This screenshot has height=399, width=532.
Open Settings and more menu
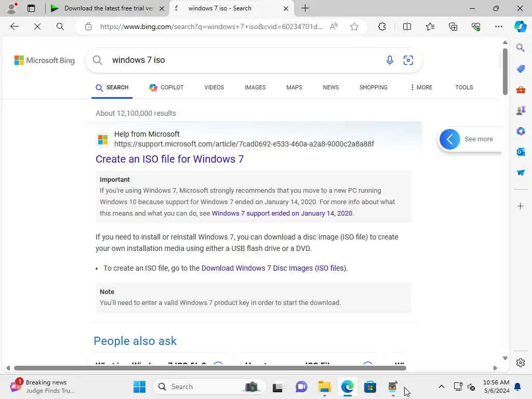498,26
